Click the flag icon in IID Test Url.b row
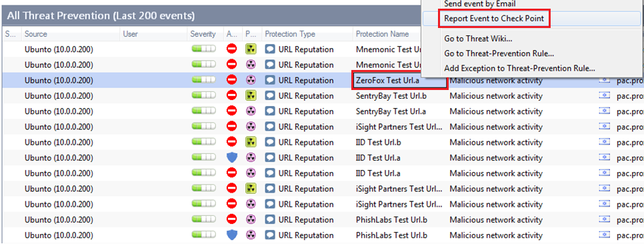 point(604,143)
